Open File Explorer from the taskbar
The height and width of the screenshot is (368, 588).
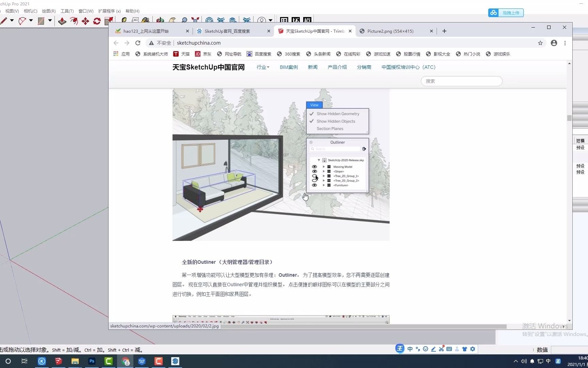point(75,361)
